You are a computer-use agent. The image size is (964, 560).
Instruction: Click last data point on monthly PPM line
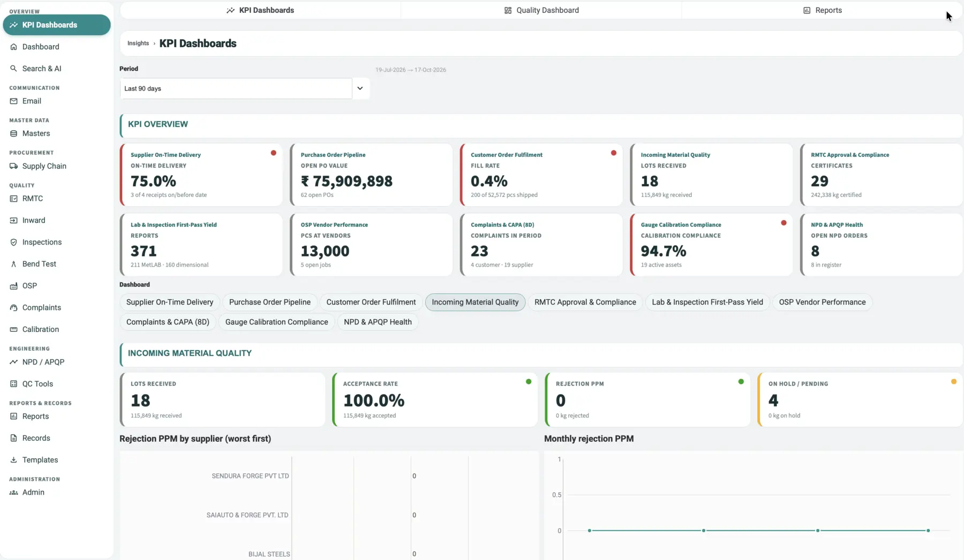(928, 531)
